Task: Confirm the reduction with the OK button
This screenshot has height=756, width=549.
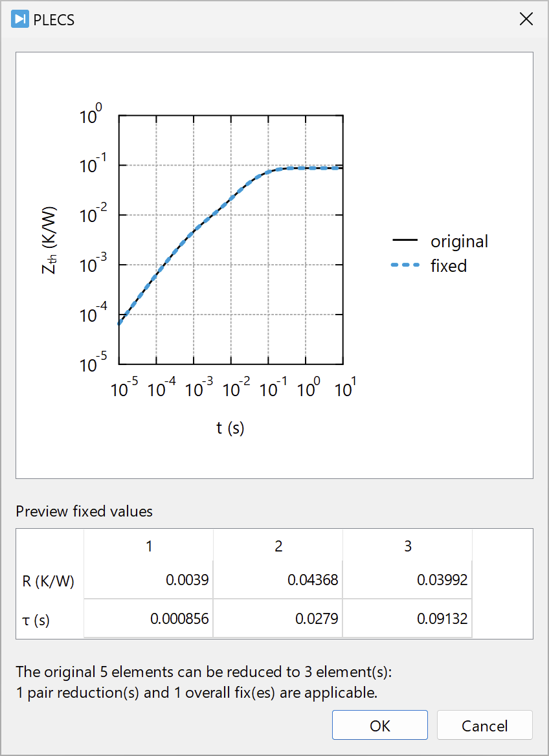Action: point(380,726)
